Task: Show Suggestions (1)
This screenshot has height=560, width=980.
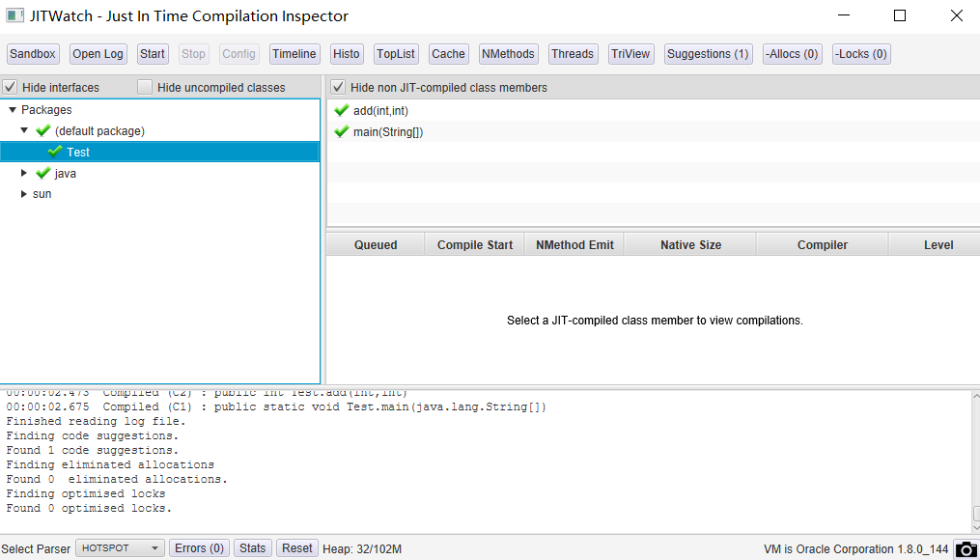Action: 708,54
